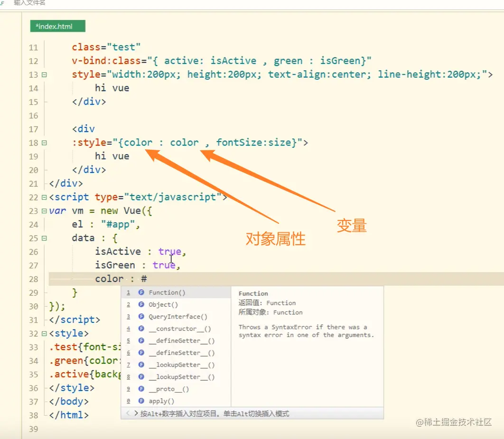Choose apply() autocomplete suggestion
This screenshot has width=504, height=439.
[176, 401]
